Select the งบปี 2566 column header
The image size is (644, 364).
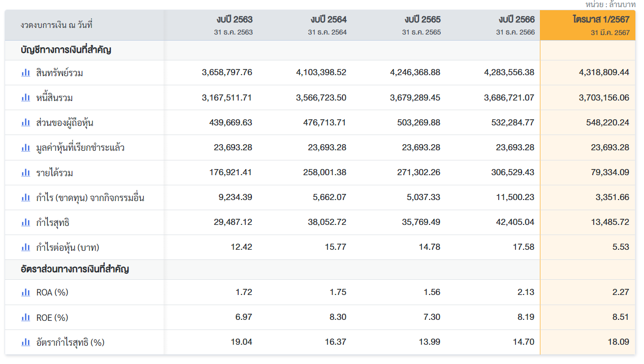pyautogui.click(x=517, y=20)
